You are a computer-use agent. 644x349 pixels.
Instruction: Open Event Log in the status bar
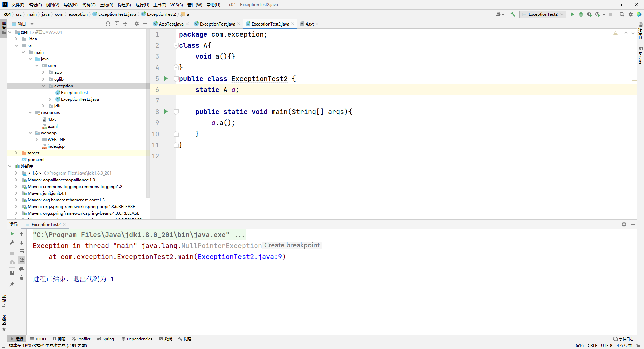click(624, 339)
